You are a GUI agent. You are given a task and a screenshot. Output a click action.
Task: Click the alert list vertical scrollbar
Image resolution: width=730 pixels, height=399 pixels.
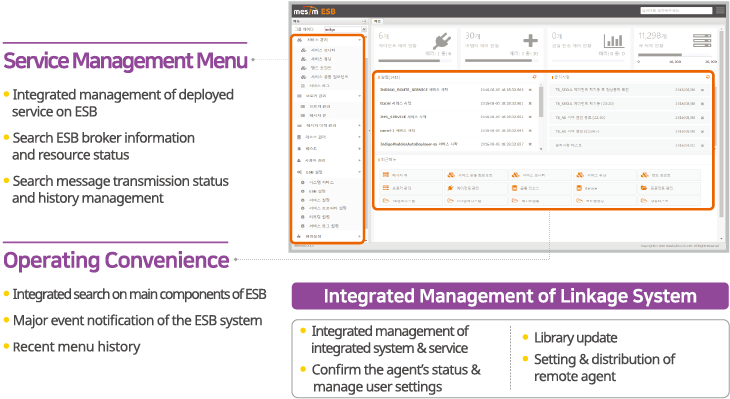tap(541, 101)
